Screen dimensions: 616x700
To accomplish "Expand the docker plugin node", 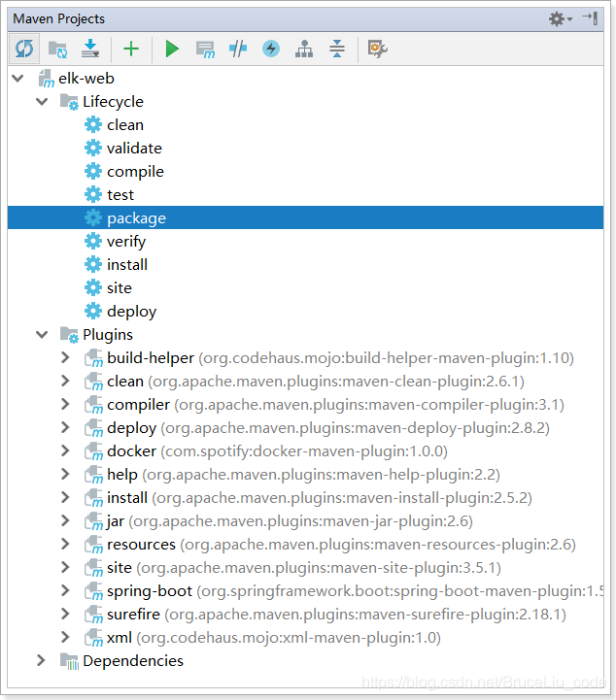I will point(65,450).
